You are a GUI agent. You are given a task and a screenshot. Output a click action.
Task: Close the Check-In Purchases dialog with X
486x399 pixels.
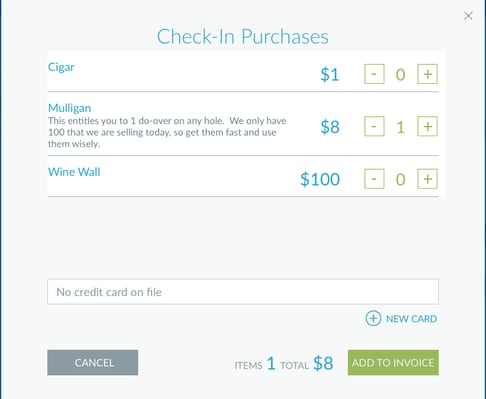coord(468,16)
